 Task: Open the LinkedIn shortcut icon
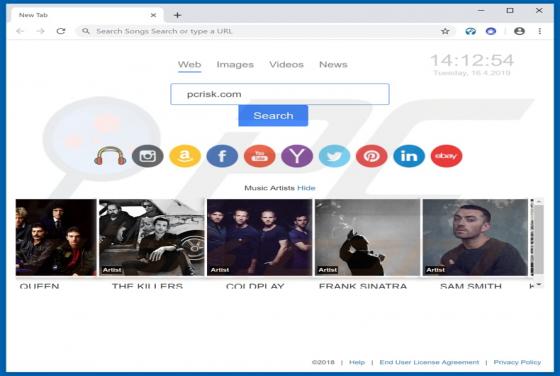409,156
